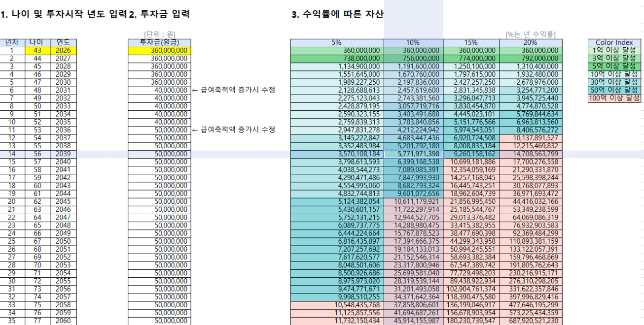Select the '30억 이상 달성' legend cell

[x=614, y=82]
